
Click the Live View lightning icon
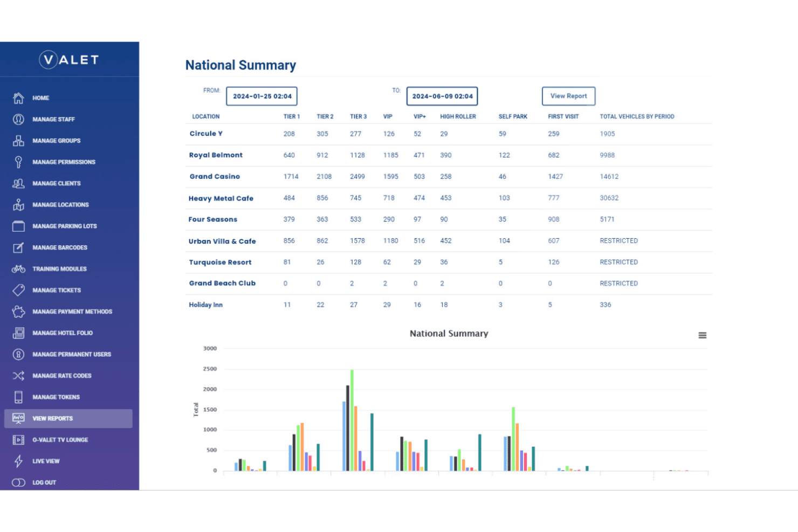18,461
